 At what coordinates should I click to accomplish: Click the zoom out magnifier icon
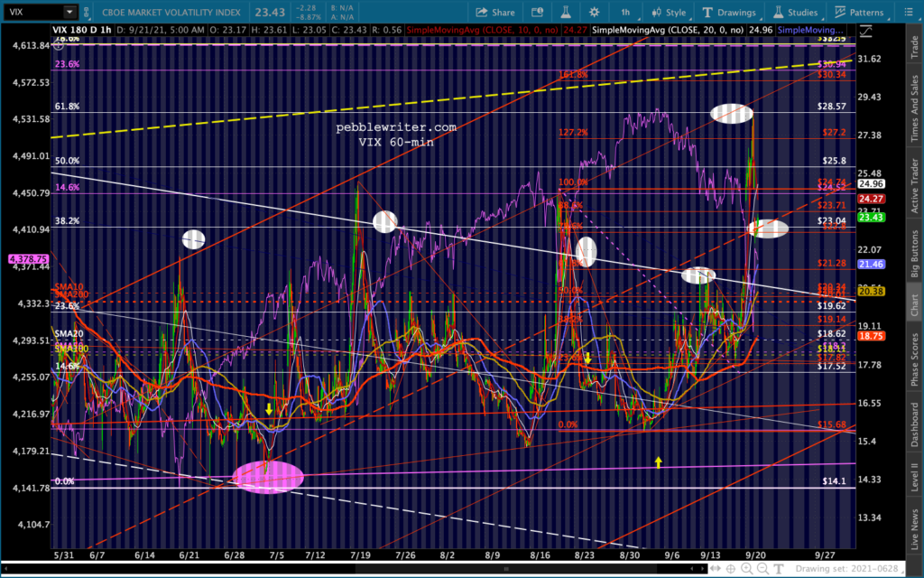coord(763,568)
